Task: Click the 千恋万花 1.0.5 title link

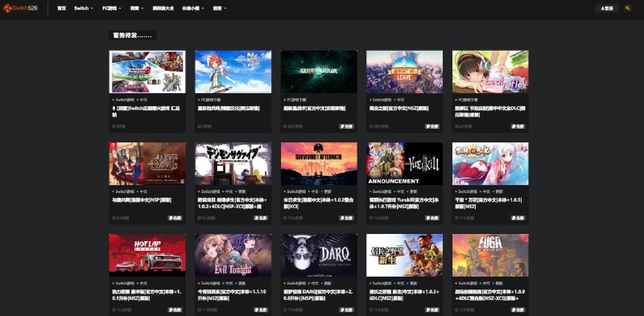Action: [489, 203]
